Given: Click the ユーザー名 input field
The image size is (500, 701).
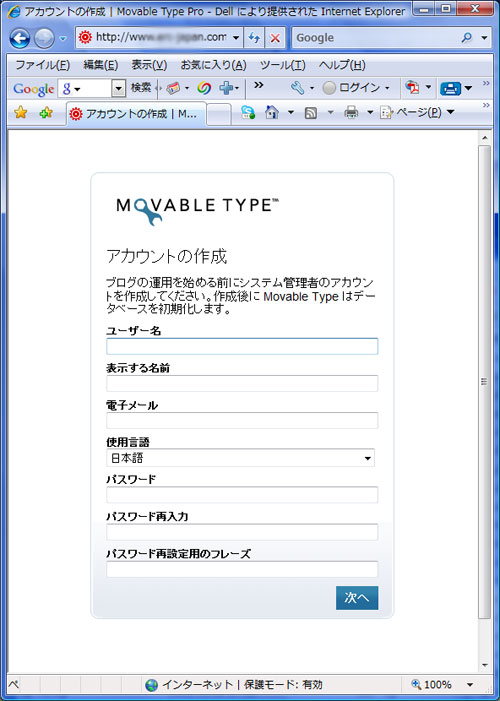Looking at the screenshot, I should tap(242, 346).
